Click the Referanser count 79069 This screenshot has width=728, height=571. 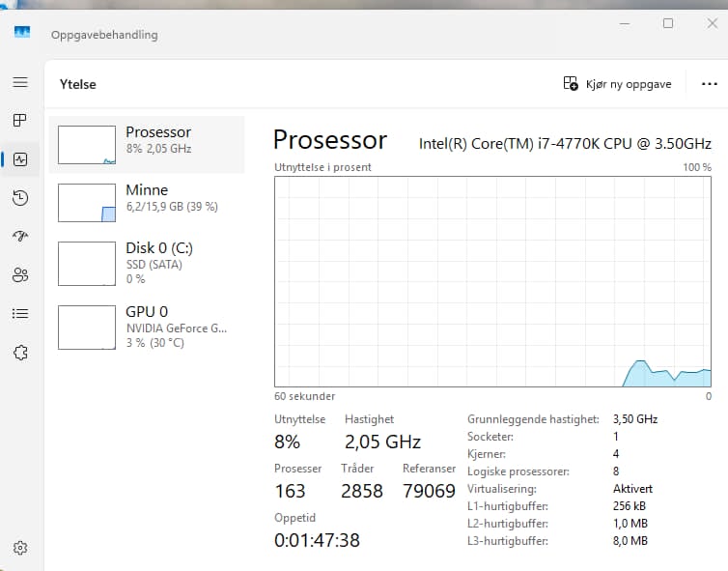[429, 491]
